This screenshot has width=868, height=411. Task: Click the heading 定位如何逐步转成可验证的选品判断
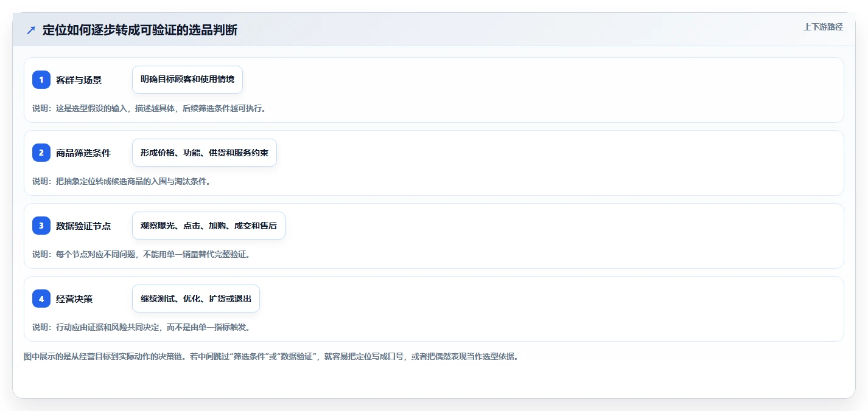(140, 30)
